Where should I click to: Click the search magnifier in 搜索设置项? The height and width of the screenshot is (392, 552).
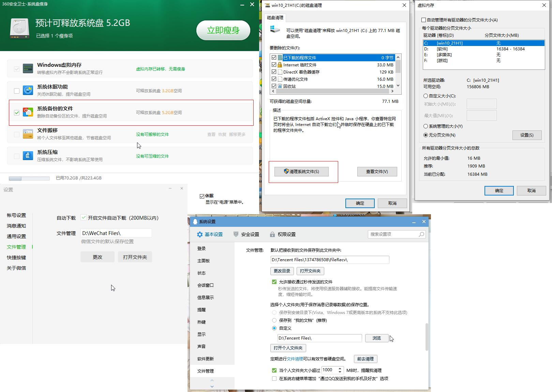[421, 234]
